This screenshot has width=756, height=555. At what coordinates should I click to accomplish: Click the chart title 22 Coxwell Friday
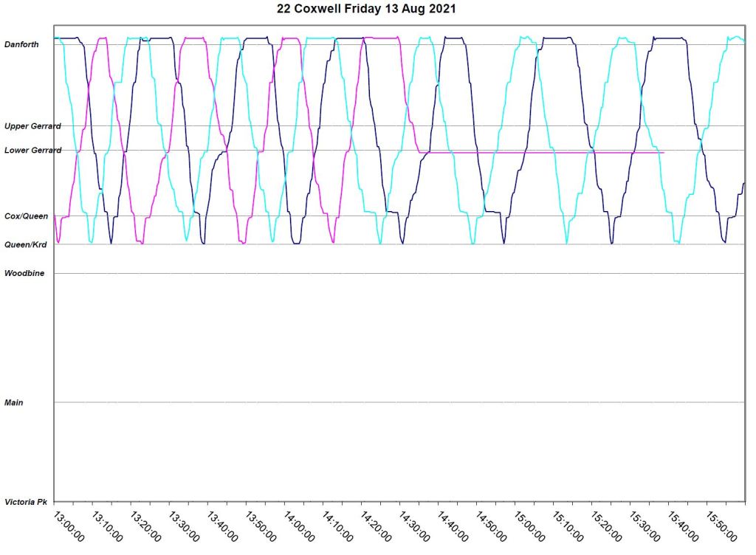click(x=378, y=10)
